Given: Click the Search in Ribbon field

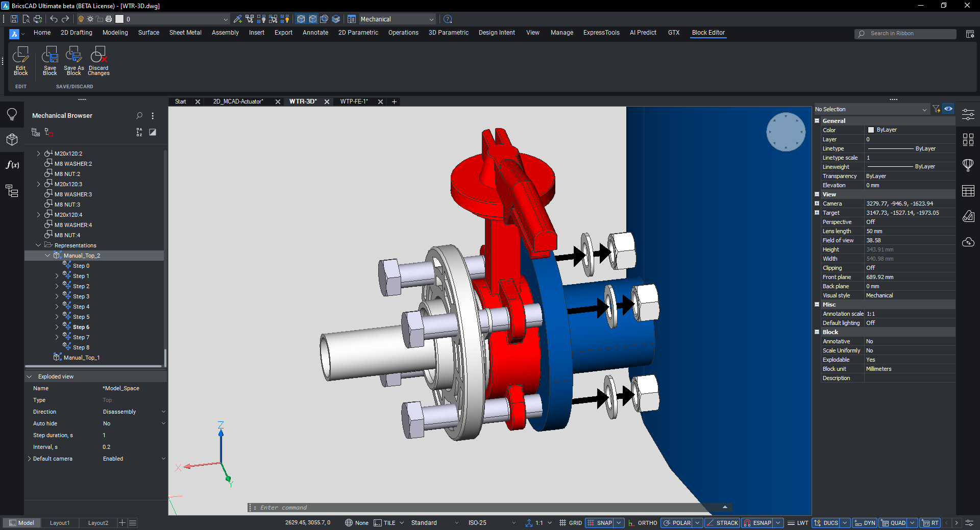Looking at the screenshot, I should pos(905,34).
